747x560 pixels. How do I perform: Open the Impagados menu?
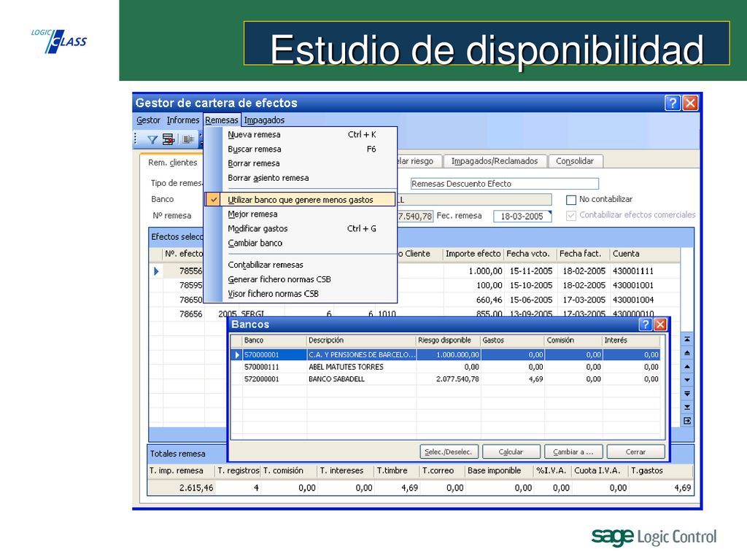click(264, 120)
